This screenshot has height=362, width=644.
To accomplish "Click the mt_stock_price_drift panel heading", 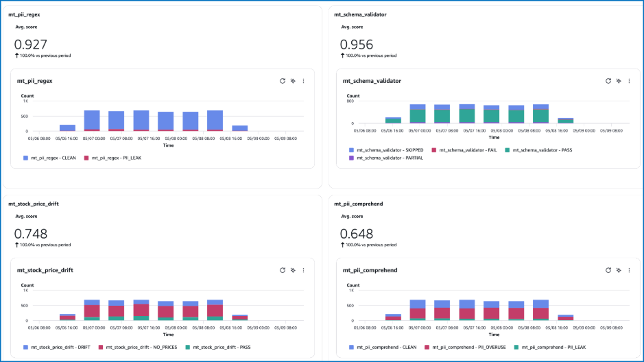I will (34, 204).
